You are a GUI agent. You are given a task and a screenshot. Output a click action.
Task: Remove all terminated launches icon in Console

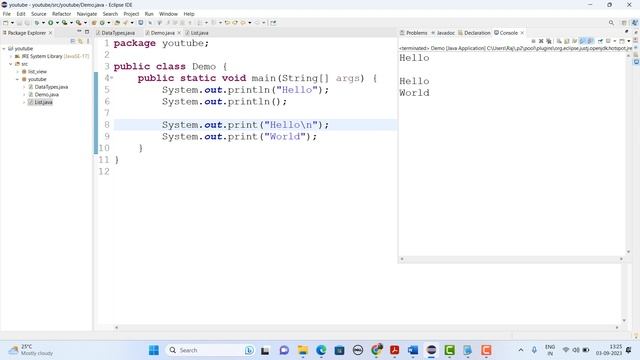(549, 41)
